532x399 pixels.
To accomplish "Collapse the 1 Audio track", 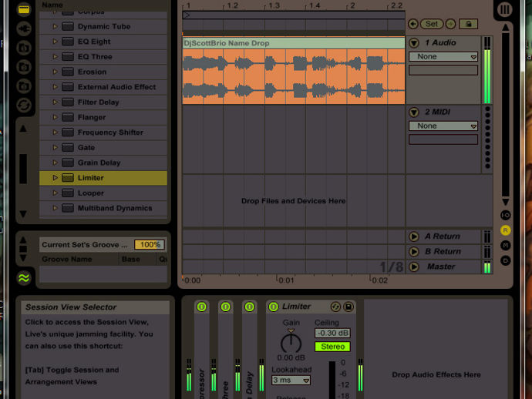I will point(413,43).
